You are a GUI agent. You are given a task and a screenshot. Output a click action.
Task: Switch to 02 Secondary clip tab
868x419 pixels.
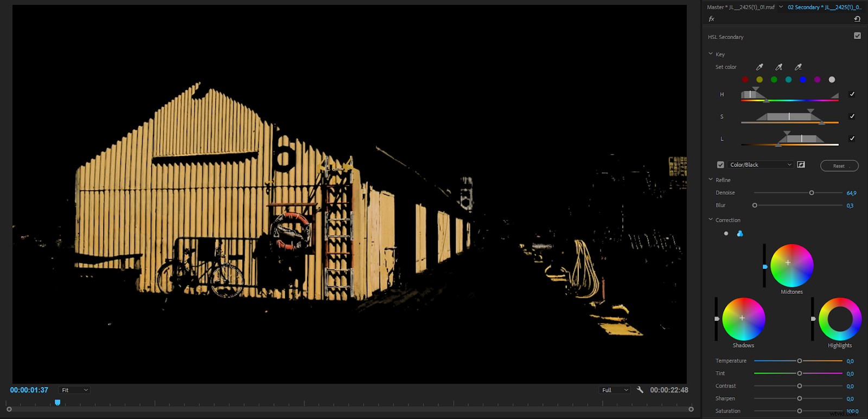(825, 7)
